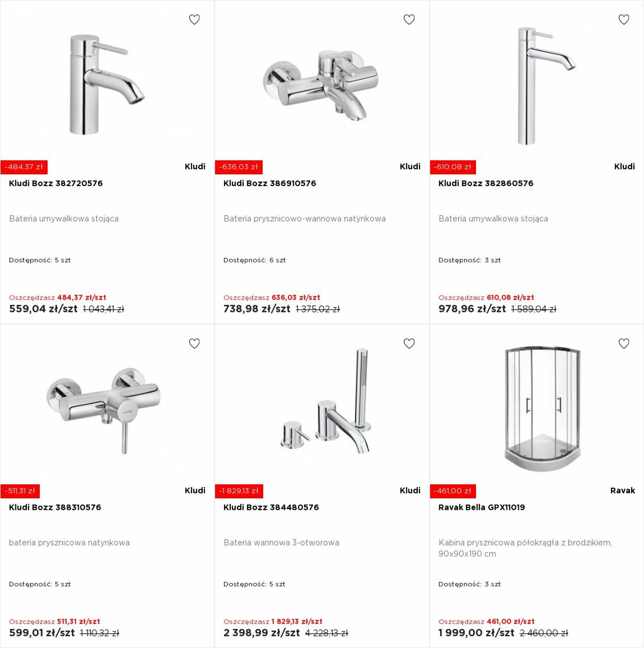The width and height of the screenshot is (644, 648).
Task: Toggle wishlist heart on Kludi Bozz 384480576
Action: (409, 343)
